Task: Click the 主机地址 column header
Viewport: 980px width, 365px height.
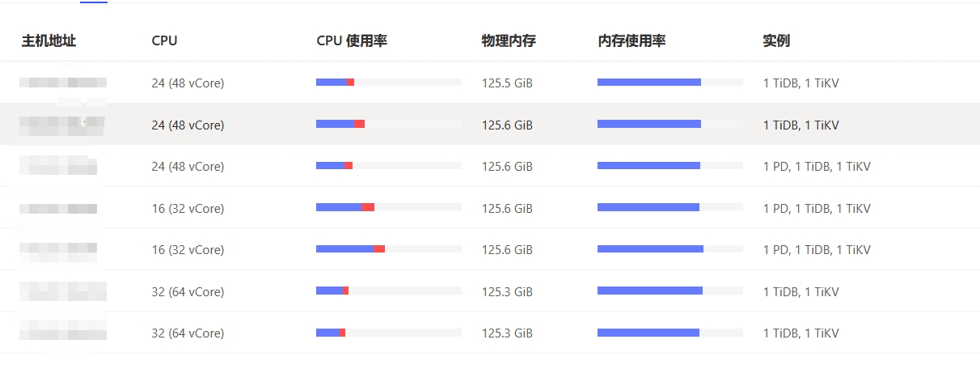Action: [49, 40]
